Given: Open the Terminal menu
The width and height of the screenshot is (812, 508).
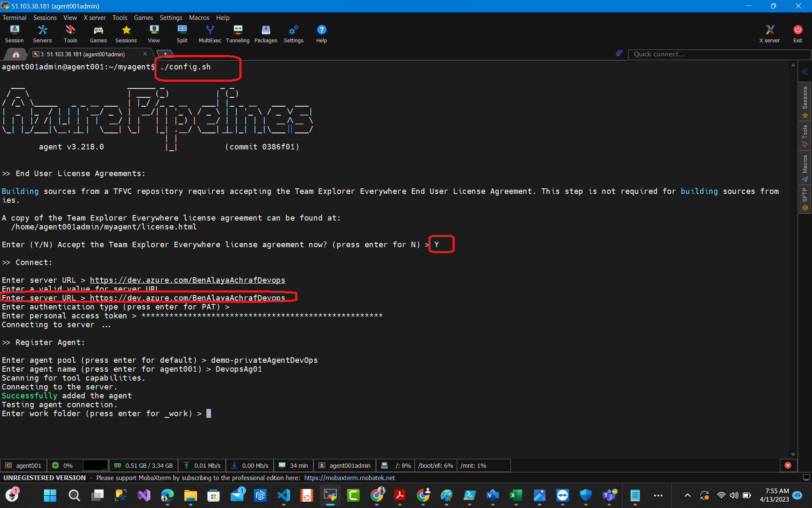Looking at the screenshot, I should (14, 17).
